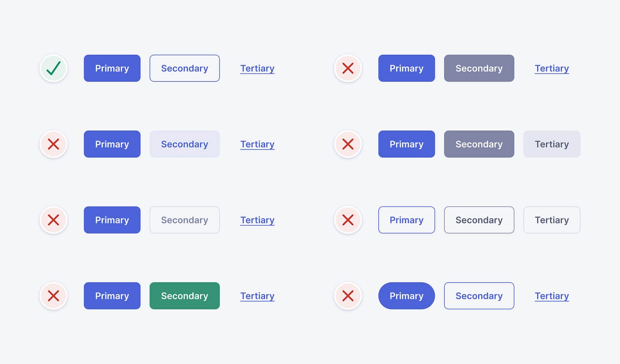Click the gray Secondary button in the top-right row

479,68
